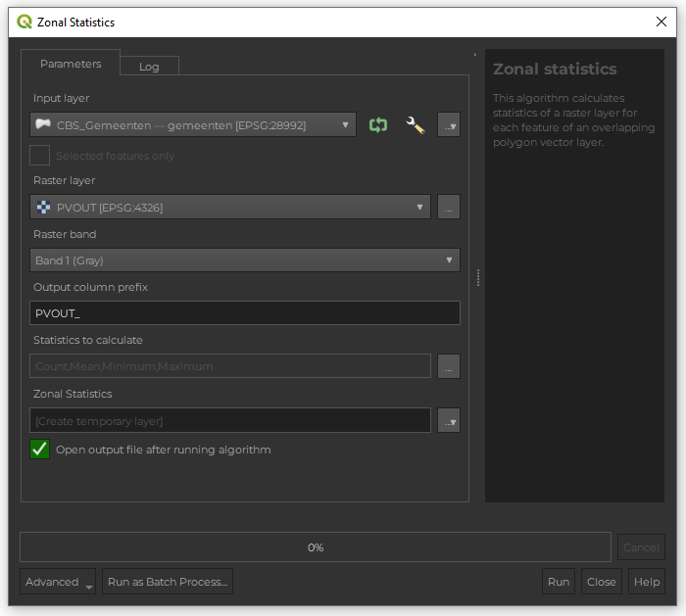Open the Raster layer PVOUT dropdown
Screen dimensions: 686x616
coord(230,208)
